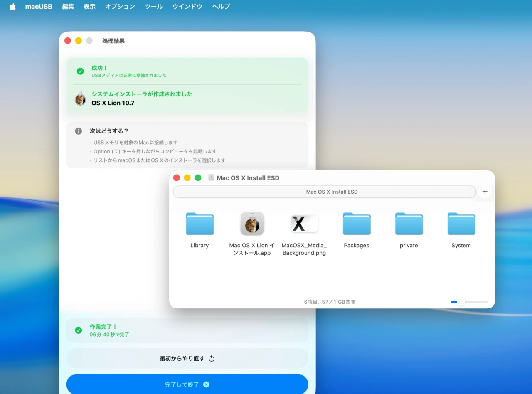Open the Library folder

pos(199,224)
